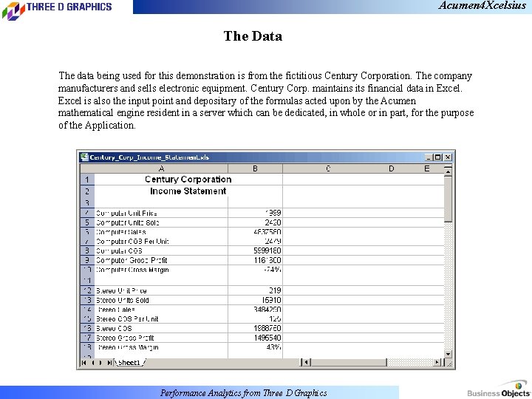Click the Computer Unit Price cell
Screen dimensions: 532x399
161,213
